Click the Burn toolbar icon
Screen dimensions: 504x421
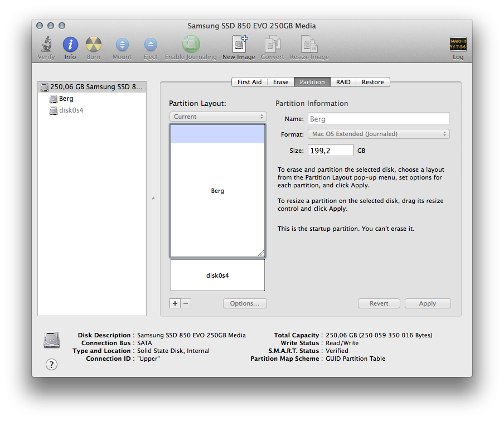tap(94, 44)
